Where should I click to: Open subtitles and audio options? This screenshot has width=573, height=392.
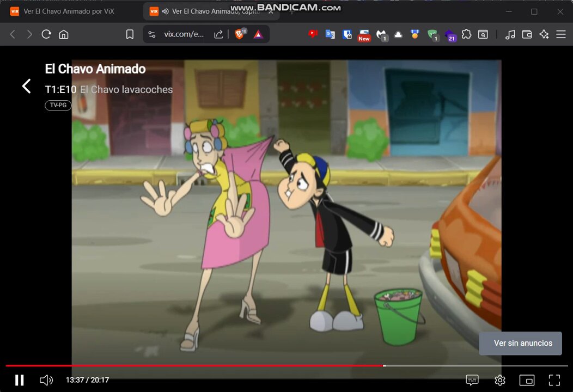pyautogui.click(x=472, y=380)
